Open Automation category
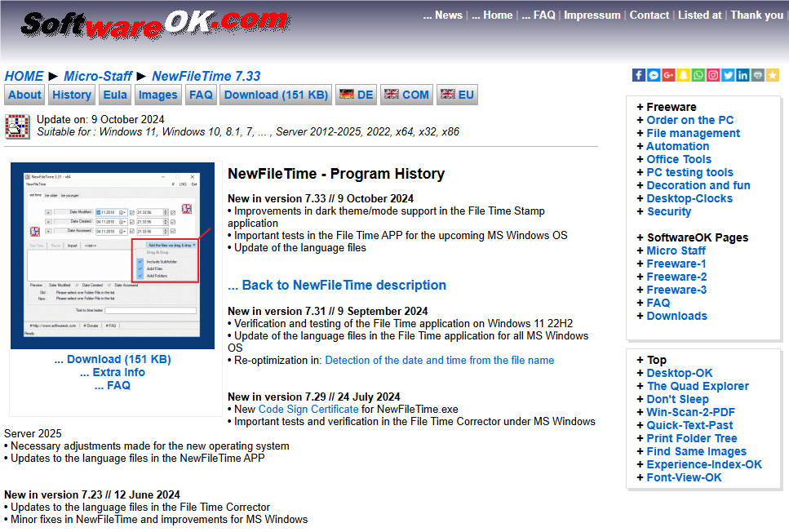 pos(678,147)
